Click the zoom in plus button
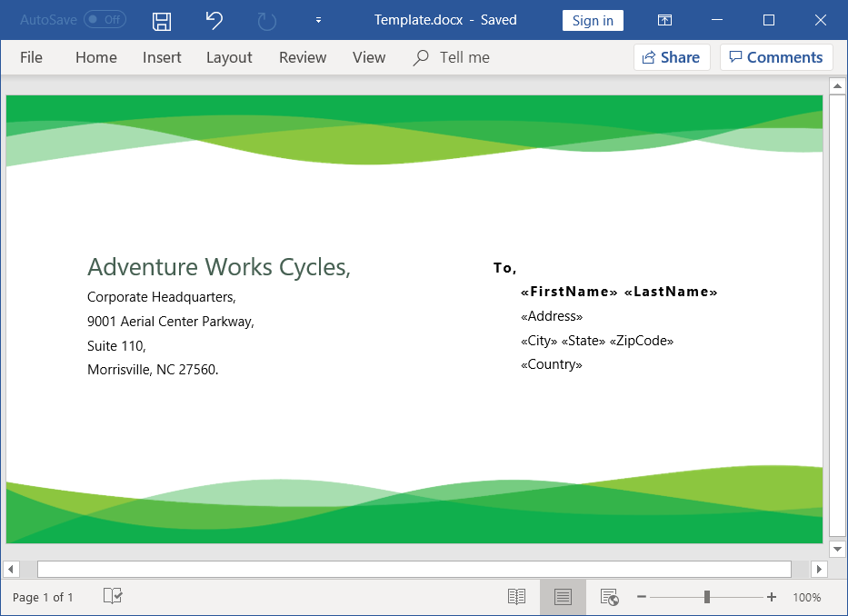The image size is (848, 616). click(772, 597)
